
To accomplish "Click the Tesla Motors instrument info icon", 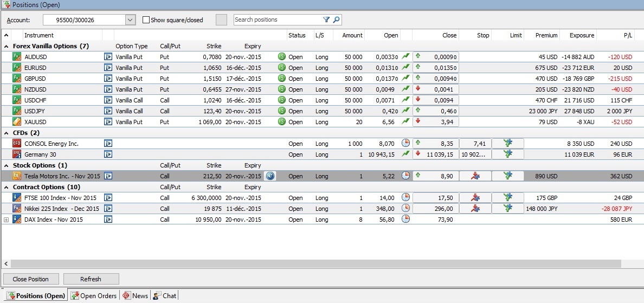I will tap(108, 176).
